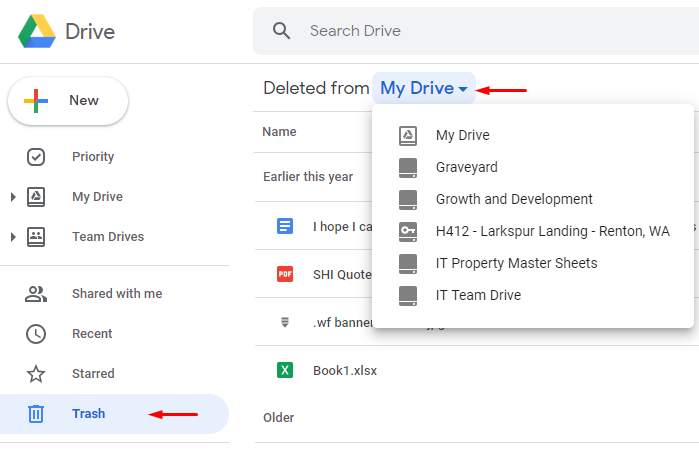Click the My Drive icon in dropdown

tap(408, 136)
